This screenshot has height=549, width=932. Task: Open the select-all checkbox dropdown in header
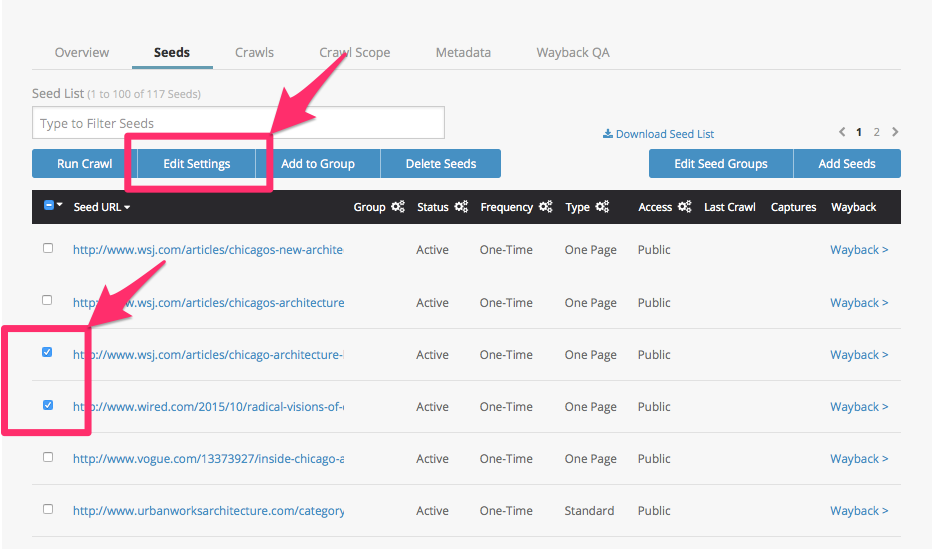59,206
